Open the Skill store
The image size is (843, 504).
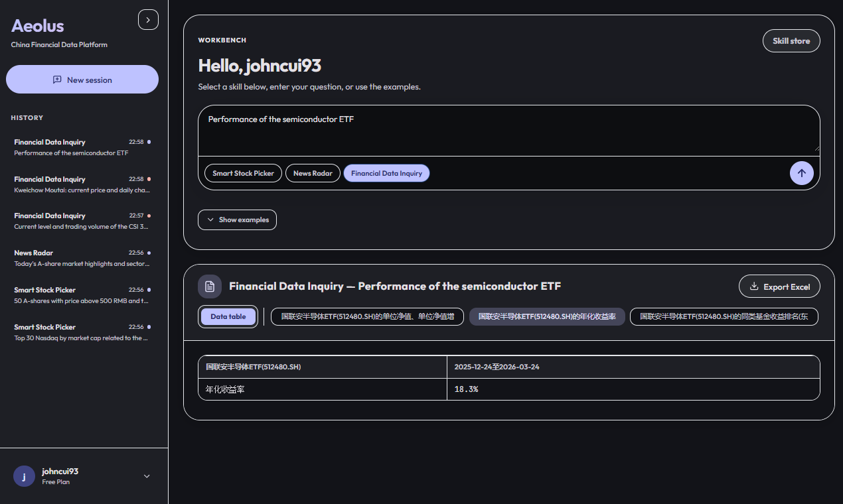[x=791, y=40]
